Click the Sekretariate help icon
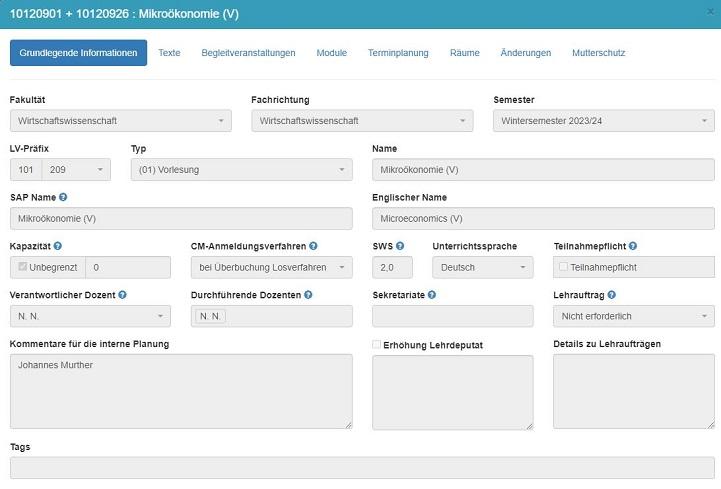This screenshot has width=721, height=489. 432,295
